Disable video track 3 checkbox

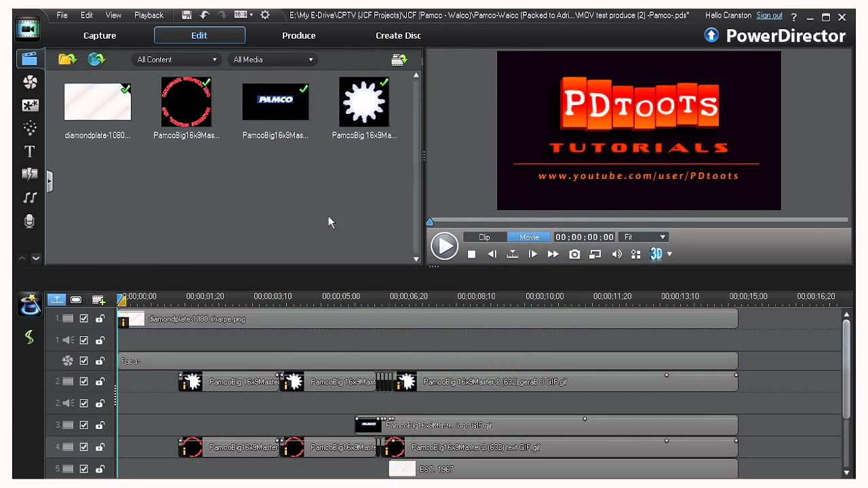(x=84, y=425)
